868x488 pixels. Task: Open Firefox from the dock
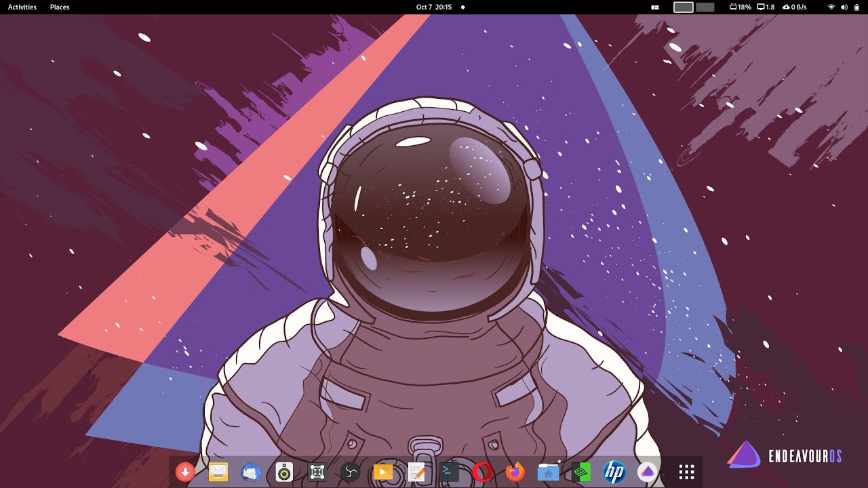pyautogui.click(x=515, y=472)
